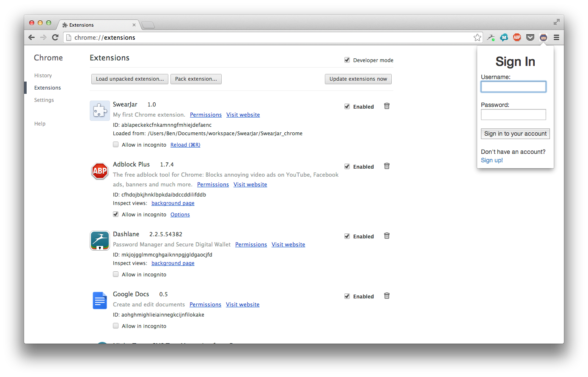588x377 pixels.
Task: Visit website for Google Docs
Action: [243, 305]
